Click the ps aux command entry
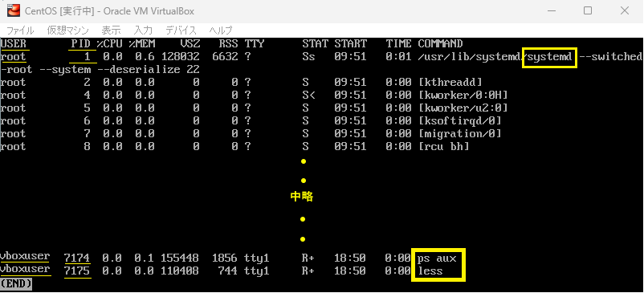 (437, 258)
